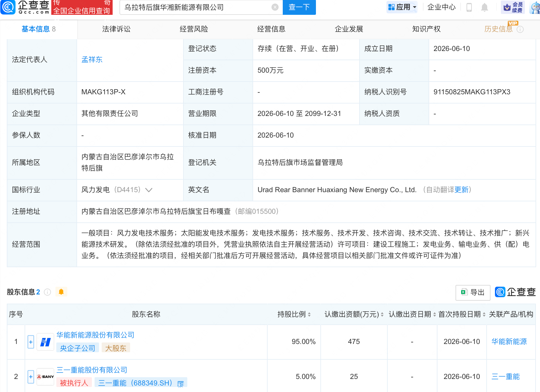Click the orange bell alert beside 股东信息

61,292
